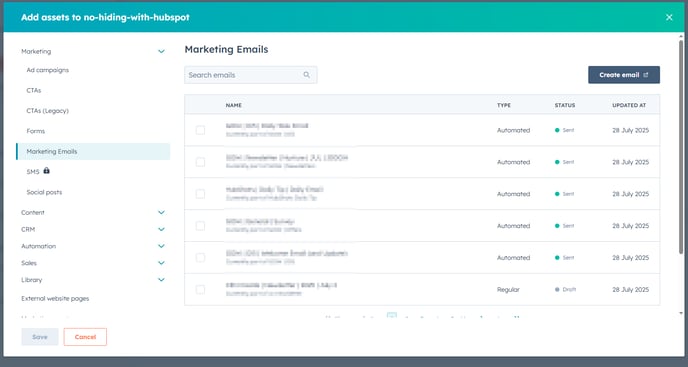This screenshot has height=367, width=688.
Task: Click the STATUS column header
Action: pyautogui.click(x=565, y=105)
